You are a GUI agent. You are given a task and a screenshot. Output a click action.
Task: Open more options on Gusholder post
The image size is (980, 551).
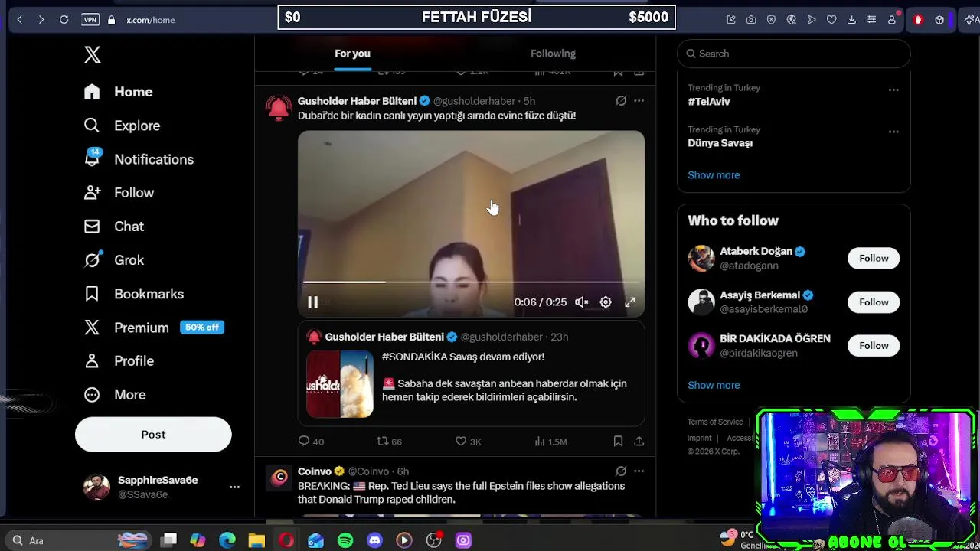(639, 101)
